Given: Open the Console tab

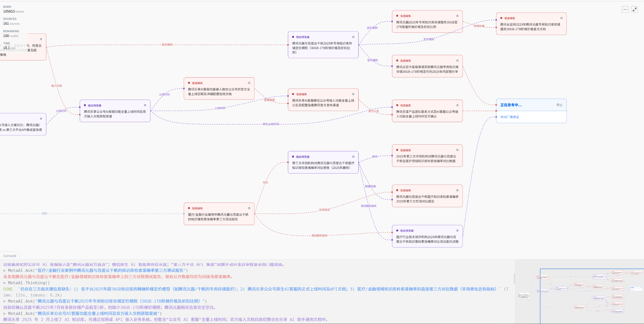Looking at the screenshot, I should (10, 256).
